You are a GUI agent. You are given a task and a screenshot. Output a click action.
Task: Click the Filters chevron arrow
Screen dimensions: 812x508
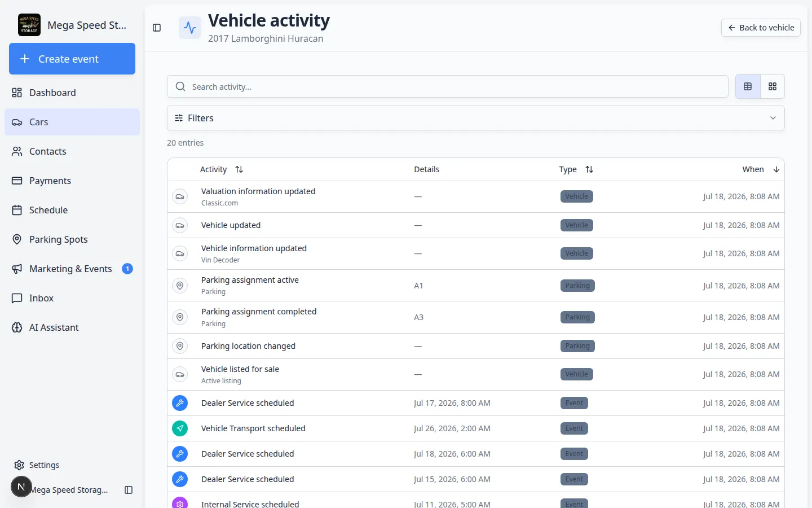(773, 118)
